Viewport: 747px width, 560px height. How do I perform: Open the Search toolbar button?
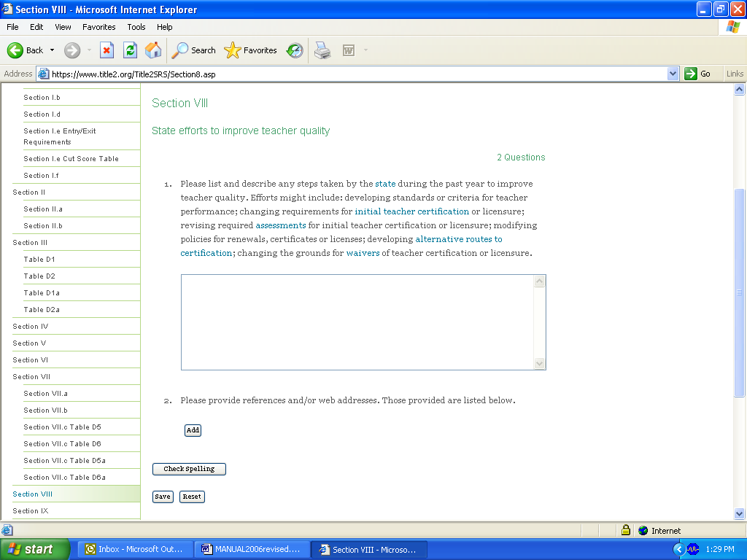(194, 50)
